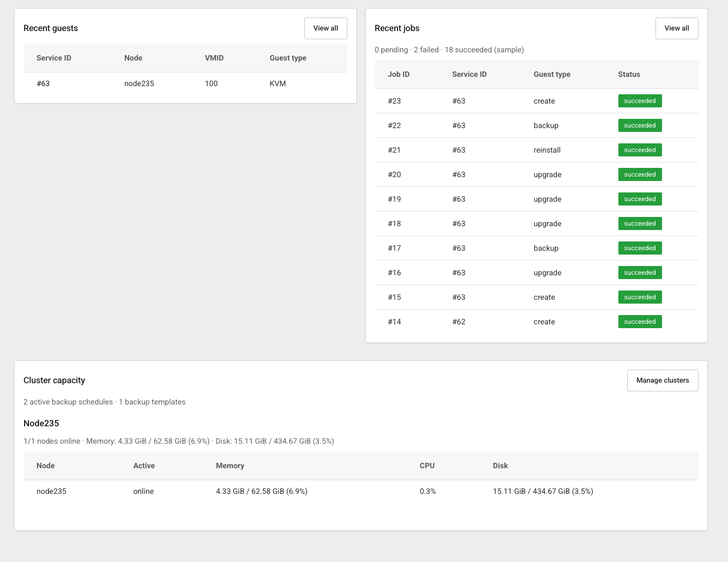The image size is (728, 562).
Task: Click node235 in Recent guests table
Action: [x=139, y=83]
